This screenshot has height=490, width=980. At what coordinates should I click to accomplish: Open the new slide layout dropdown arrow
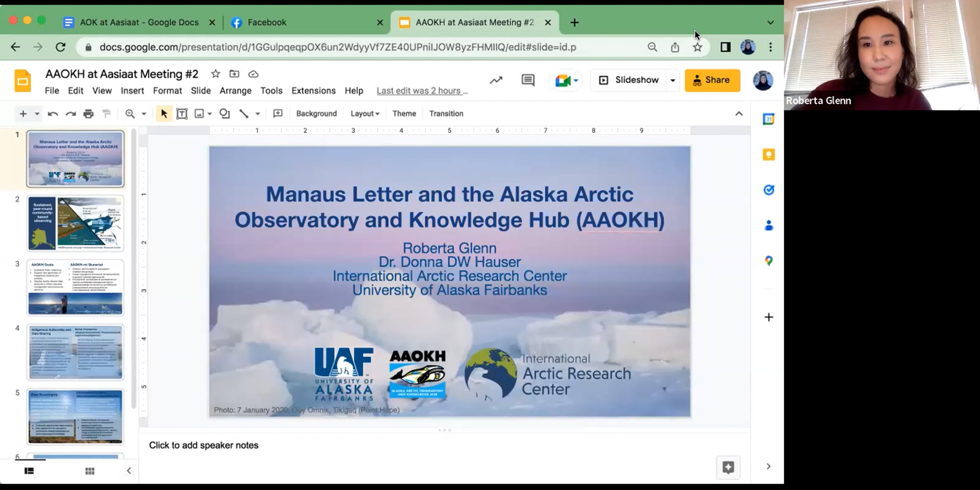(37, 114)
